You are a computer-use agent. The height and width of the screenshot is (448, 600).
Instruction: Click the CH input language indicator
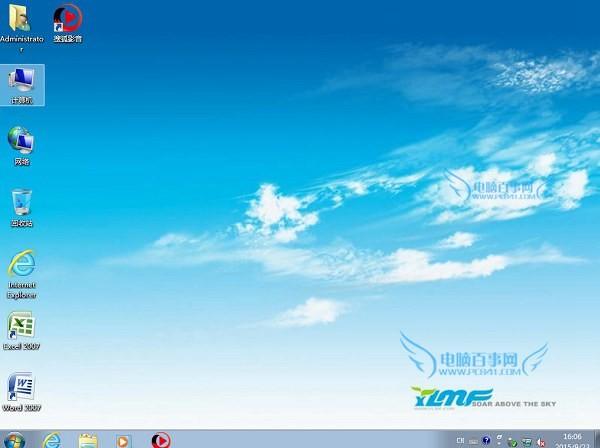tap(460, 441)
